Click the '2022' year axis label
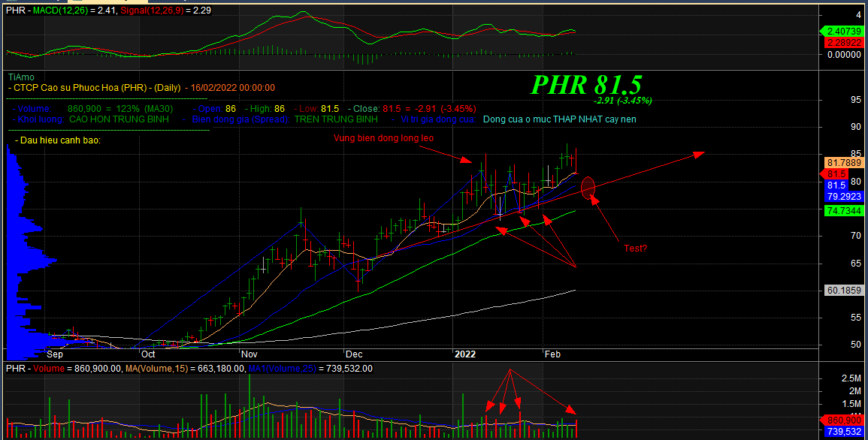The width and height of the screenshot is (868, 440). click(465, 354)
